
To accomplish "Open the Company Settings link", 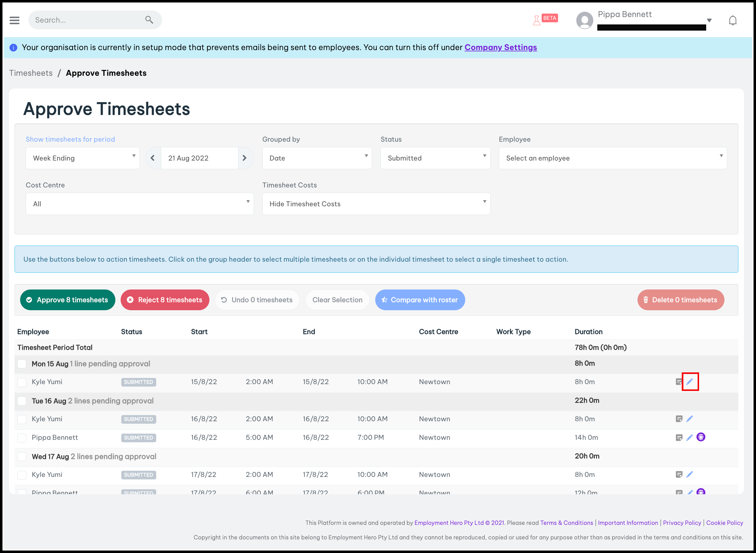I will point(500,48).
